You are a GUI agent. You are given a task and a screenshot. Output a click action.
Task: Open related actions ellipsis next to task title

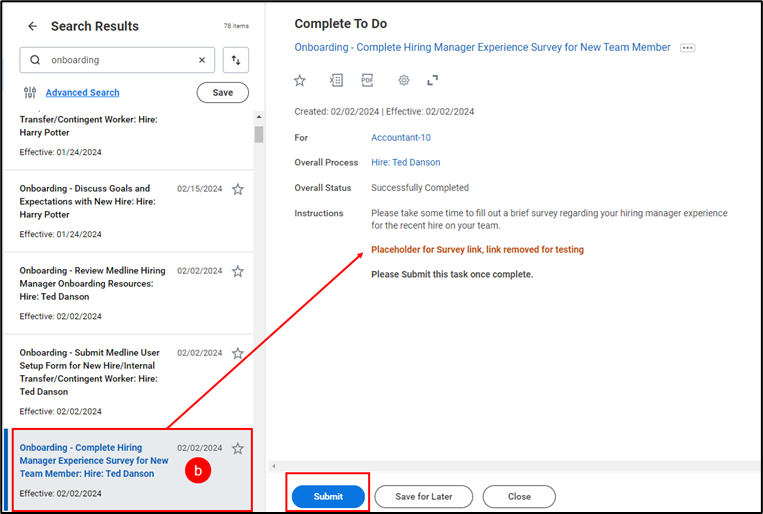687,48
